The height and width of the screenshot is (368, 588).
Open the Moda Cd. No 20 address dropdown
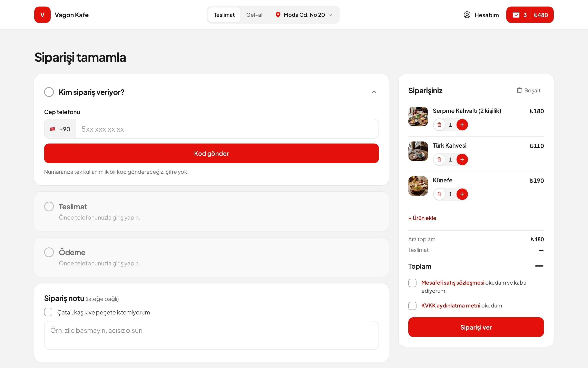coord(304,15)
